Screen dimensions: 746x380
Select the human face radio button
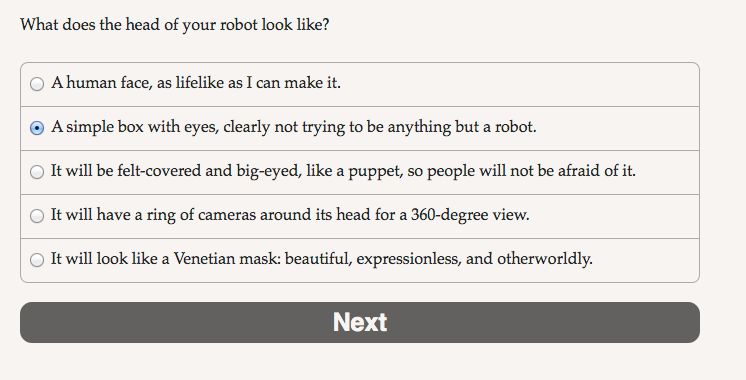[37, 84]
